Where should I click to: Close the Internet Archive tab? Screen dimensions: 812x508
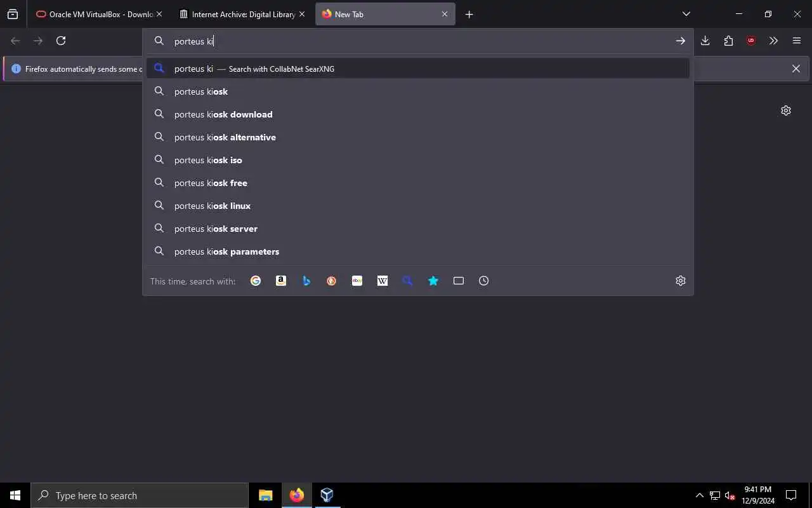point(302,14)
